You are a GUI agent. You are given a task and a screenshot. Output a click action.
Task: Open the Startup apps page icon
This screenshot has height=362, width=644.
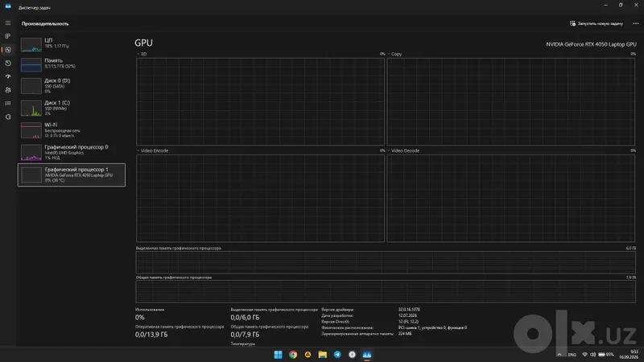click(x=8, y=76)
